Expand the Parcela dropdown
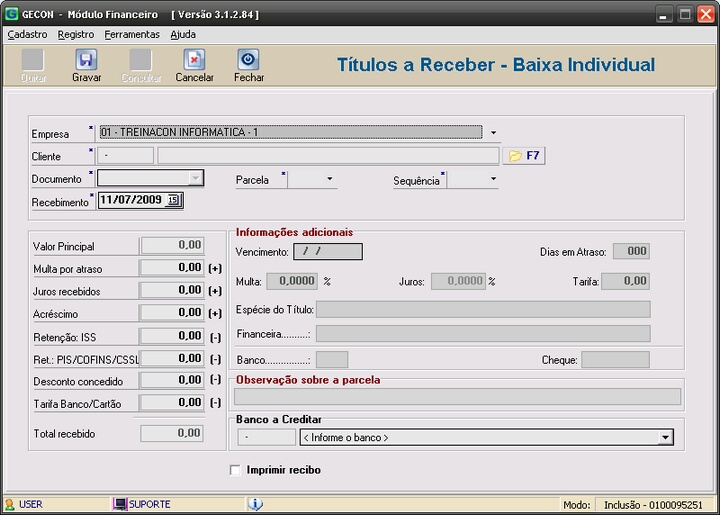720x515 pixels. pos(330,179)
